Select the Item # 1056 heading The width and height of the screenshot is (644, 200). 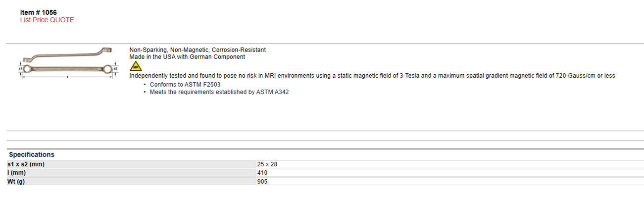[x=39, y=12]
